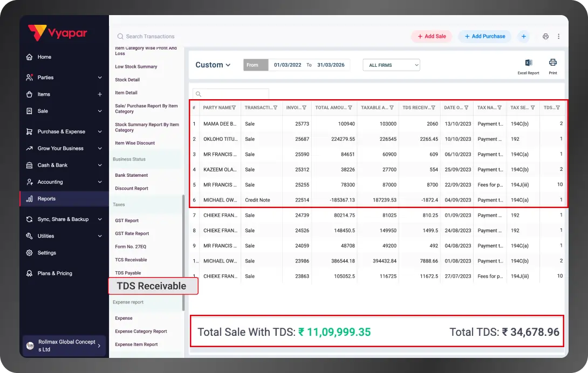Click the Excel Report export icon
The width and height of the screenshot is (588, 373).
click(x=528, y=64)
